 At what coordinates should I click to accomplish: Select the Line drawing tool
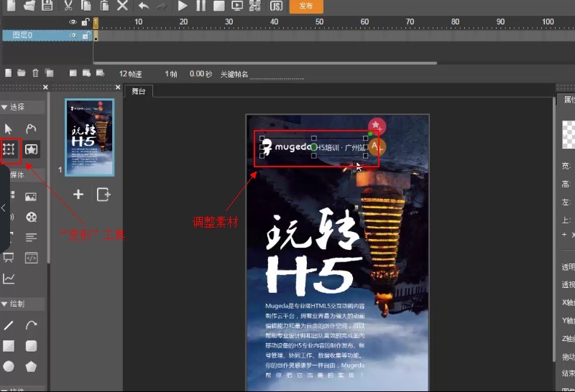[x=9, y=325]
